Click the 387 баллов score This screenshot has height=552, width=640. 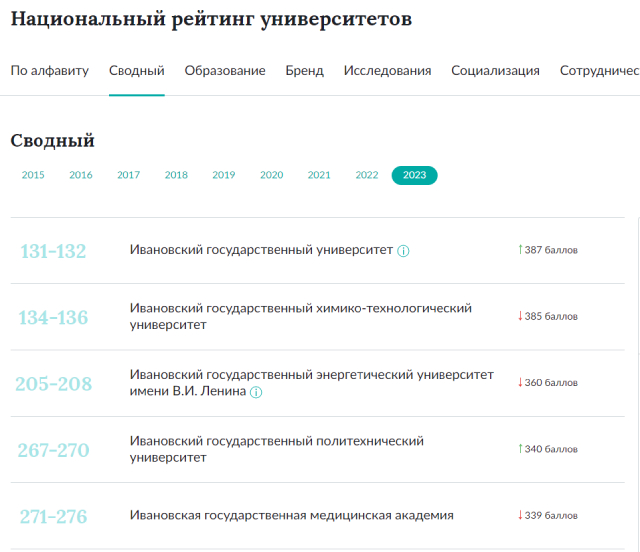[x=551, y=250]
